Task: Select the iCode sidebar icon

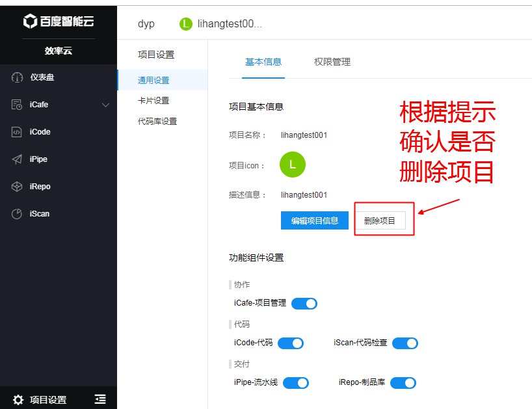Action: tap(17, 132)
